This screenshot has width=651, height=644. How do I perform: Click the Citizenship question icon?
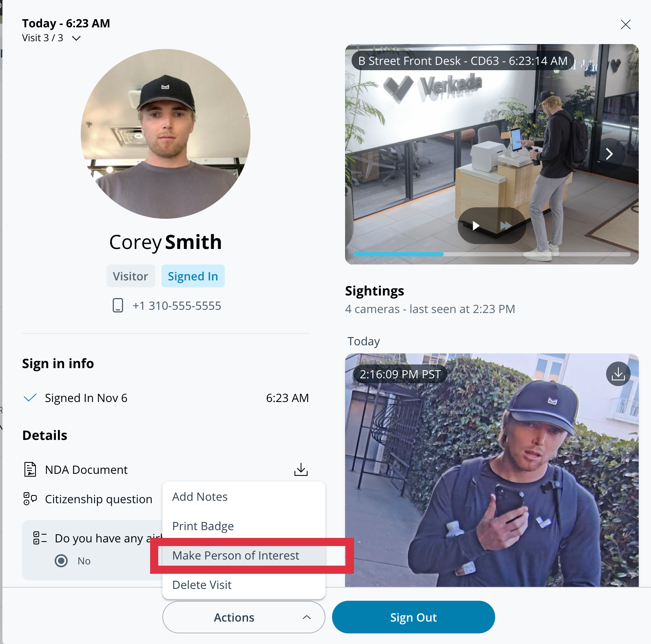click(30, 499)
